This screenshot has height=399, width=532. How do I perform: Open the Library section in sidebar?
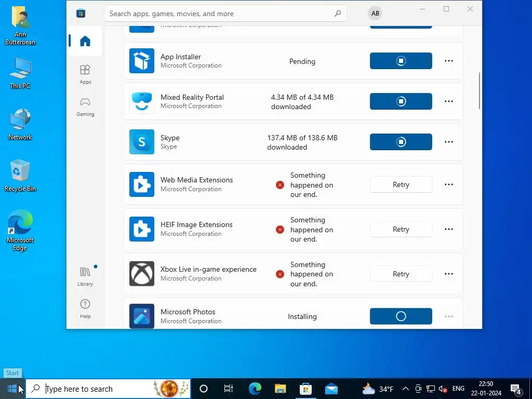(x=85, y=276)
